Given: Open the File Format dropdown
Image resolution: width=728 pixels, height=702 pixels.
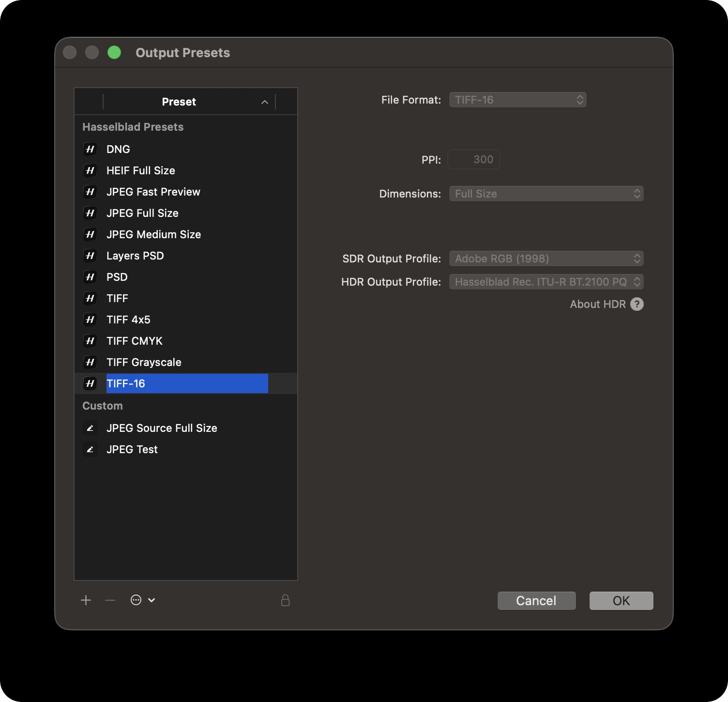Looking at the screenshot, I should tap(518, 100).
